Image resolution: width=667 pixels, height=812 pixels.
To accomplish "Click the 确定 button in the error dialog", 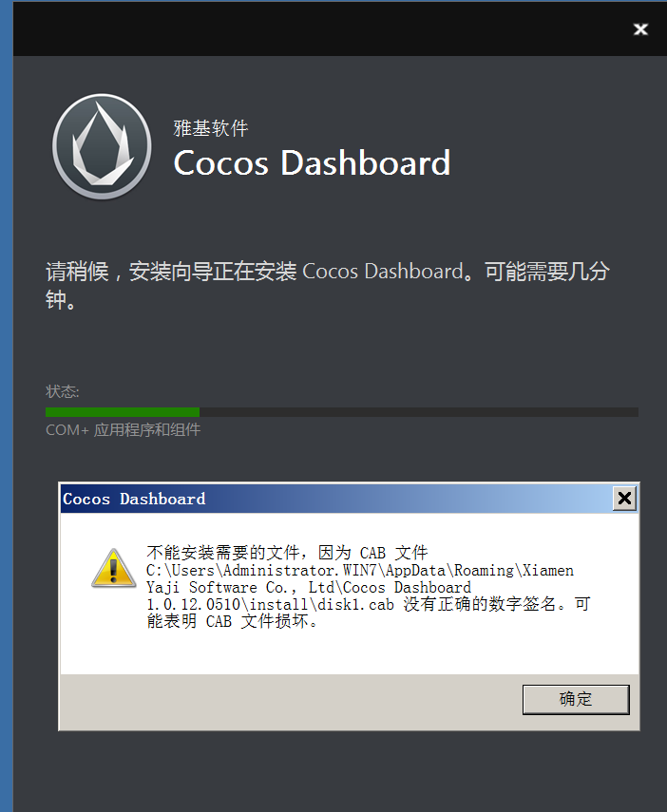I will coord(576,699).
